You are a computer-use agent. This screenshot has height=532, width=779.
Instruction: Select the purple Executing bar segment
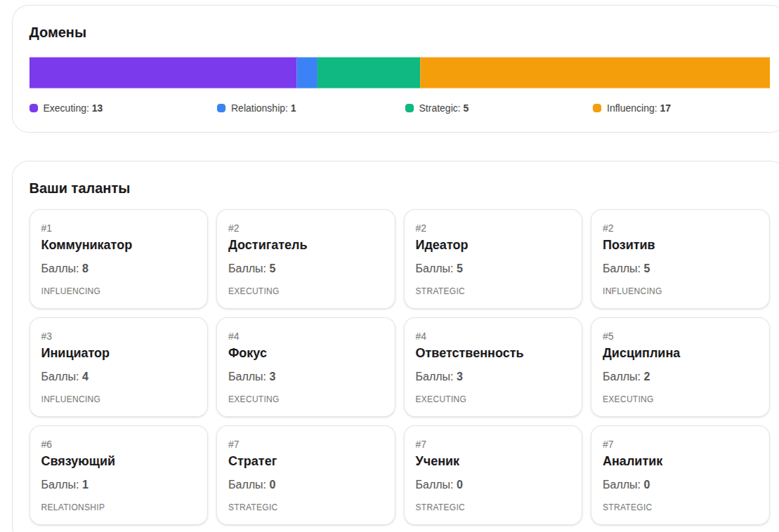[x=162, y=72]
